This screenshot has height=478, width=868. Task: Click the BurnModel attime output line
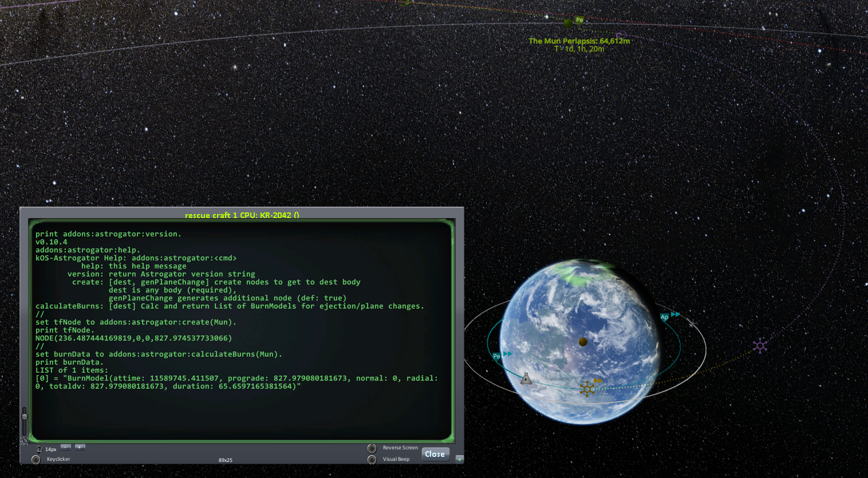tap(237, 382)
